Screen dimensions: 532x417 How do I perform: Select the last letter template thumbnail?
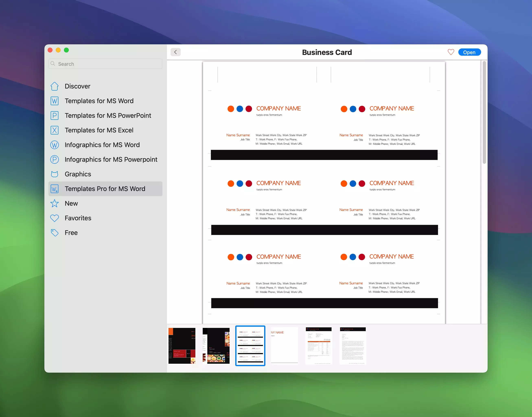point(353,345)
